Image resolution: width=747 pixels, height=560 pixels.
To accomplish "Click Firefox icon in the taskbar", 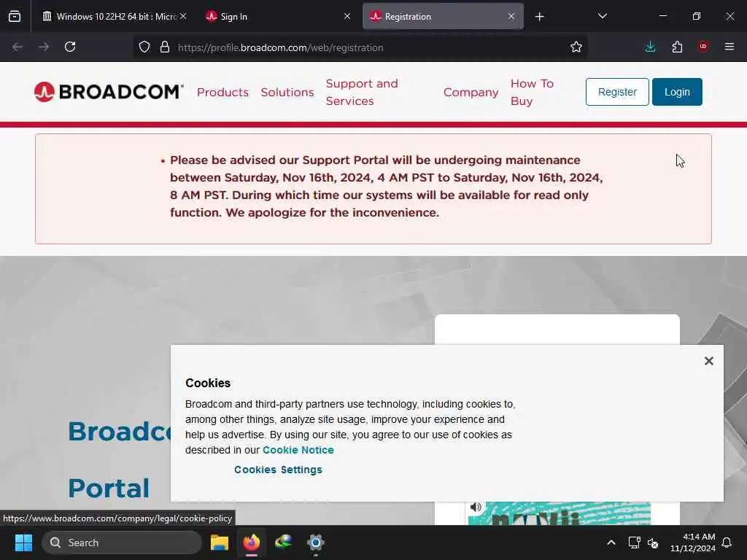I will [252, 542].
